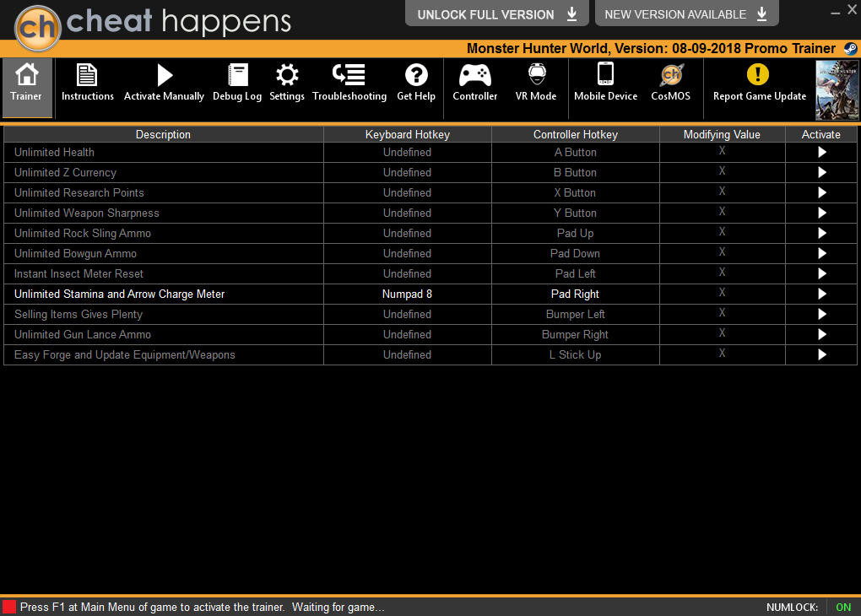Click the Get Help question icon
This screenshot has width=861, height=616.
pos(416,74)
